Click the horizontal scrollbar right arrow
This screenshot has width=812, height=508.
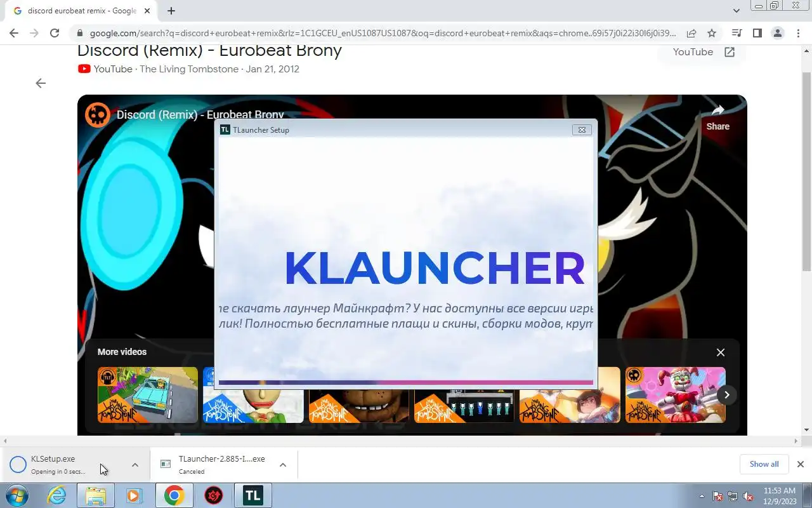point(796,441)
